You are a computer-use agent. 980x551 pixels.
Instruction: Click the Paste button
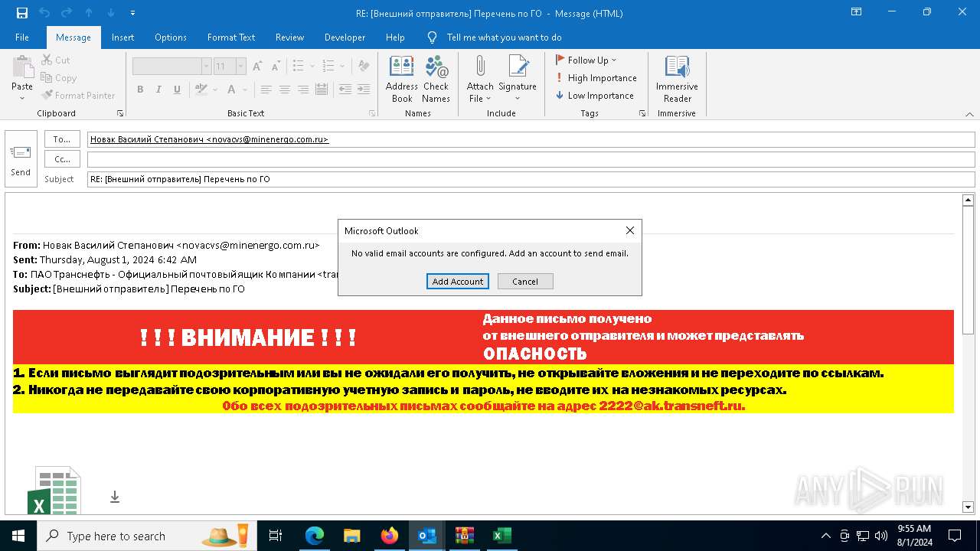point(22,79)
